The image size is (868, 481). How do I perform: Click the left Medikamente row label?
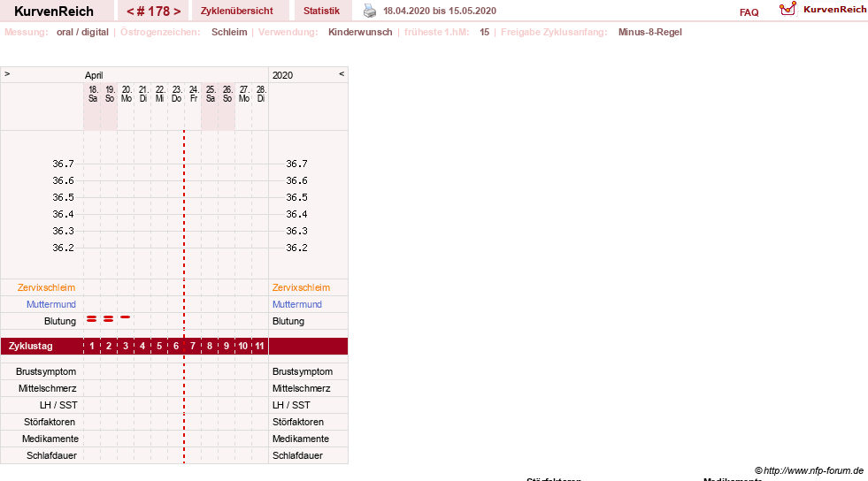tap(50, 439)
